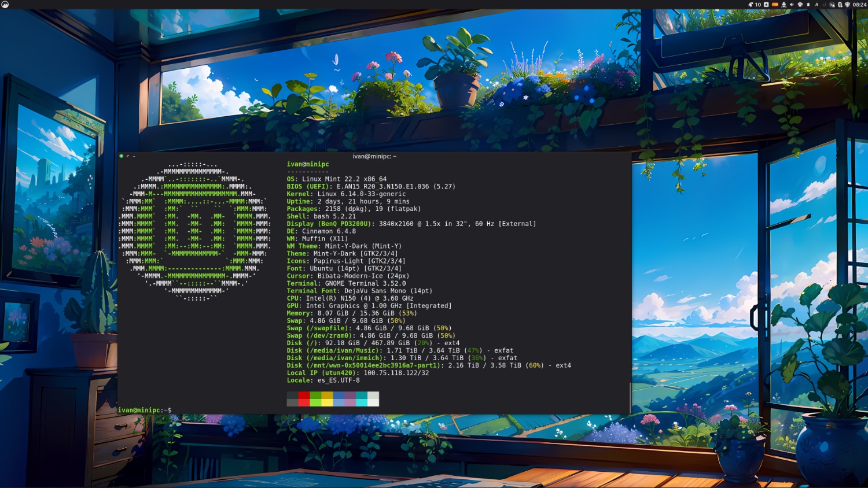
Task: Click the 'A' indicator icon in tray
Action: (x=816, y=5)
